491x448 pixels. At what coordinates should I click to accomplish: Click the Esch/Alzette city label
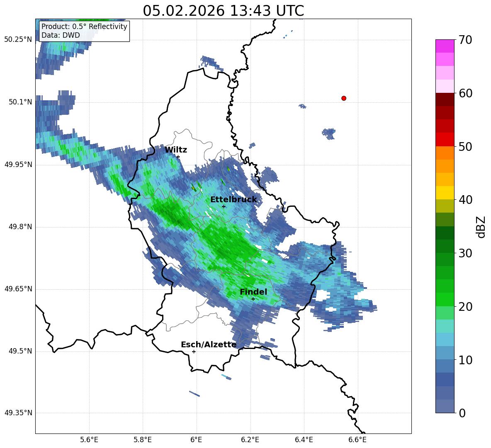[209, 344]
